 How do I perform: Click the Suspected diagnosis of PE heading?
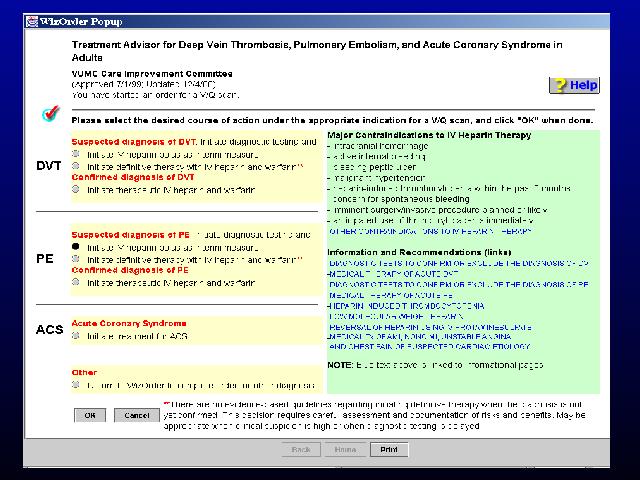click(131, 235)
